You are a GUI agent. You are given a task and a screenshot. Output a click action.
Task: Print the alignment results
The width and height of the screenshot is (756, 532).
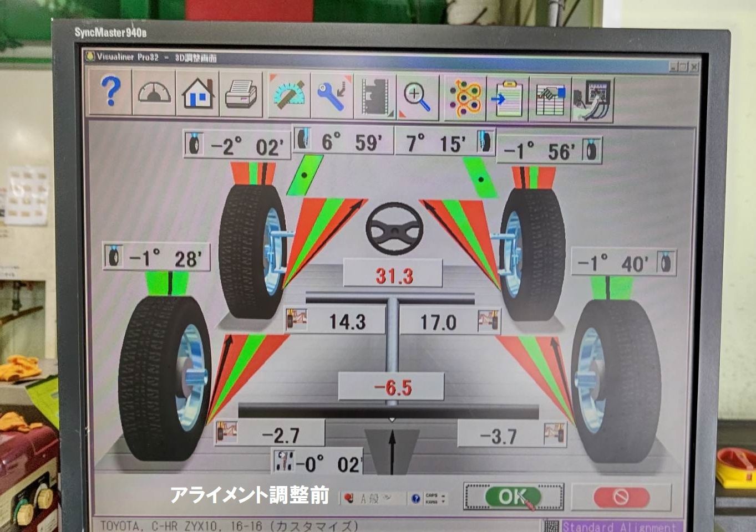(241, 95)
